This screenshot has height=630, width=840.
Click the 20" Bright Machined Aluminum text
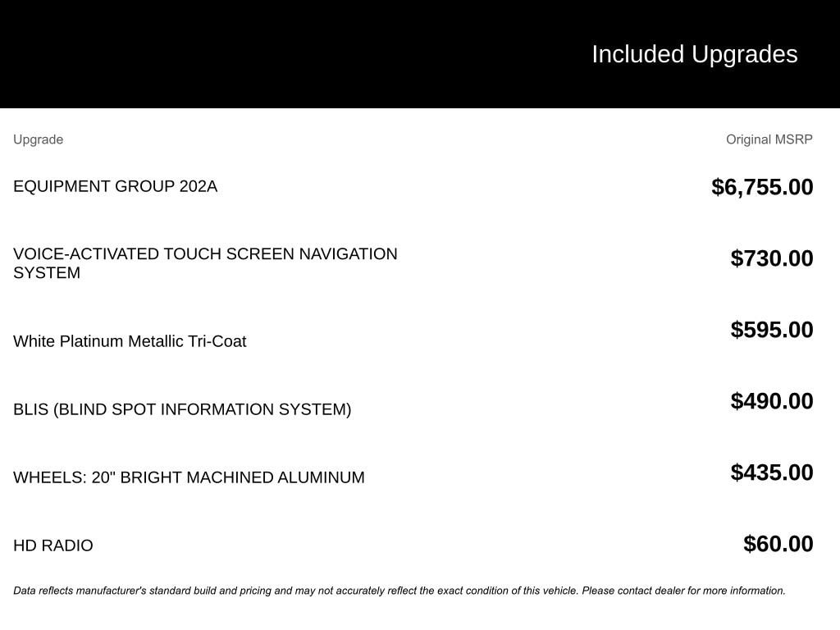click(x=228, y=477)
